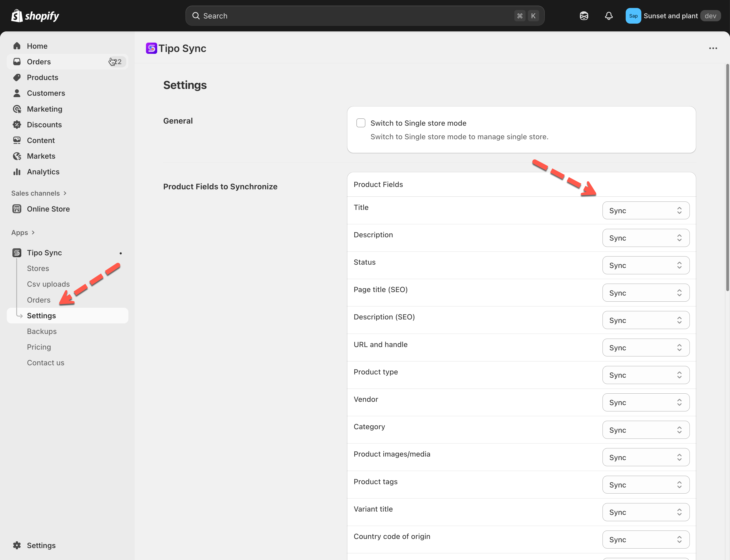Viewport: 730px width, 560px height.
Task: Open Csv uploads under Tipo Sync
Action: coord(48,284)
